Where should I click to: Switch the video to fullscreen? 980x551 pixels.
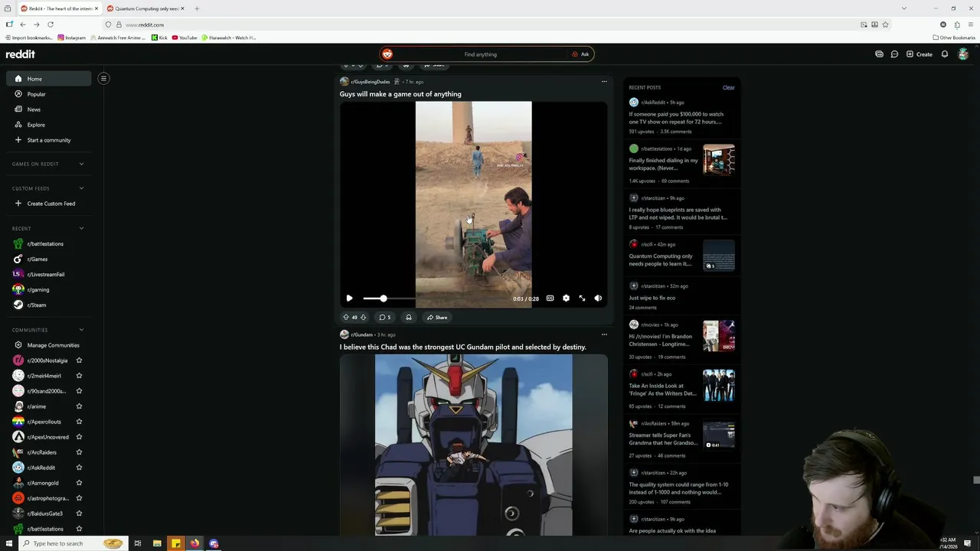point(582,298)
